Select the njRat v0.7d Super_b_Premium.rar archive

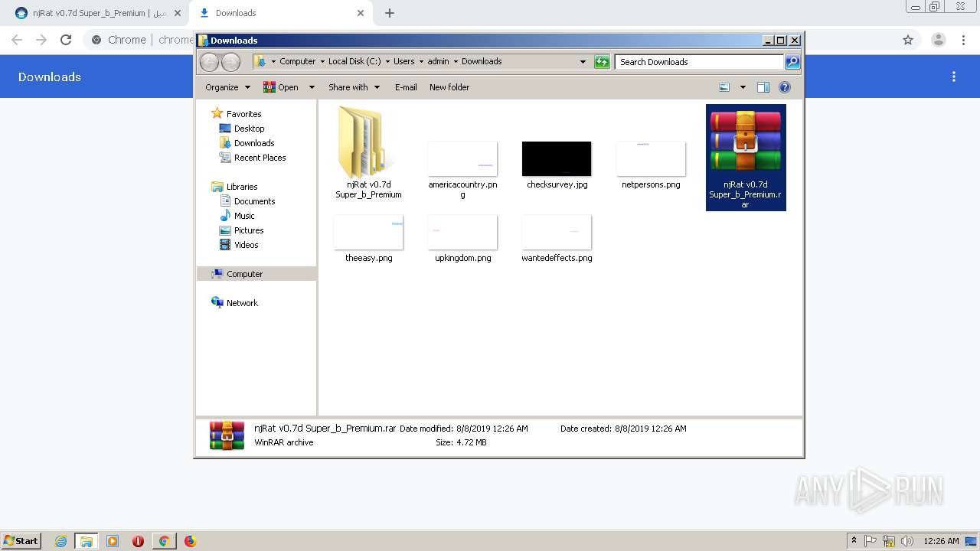tap(746, 158)
